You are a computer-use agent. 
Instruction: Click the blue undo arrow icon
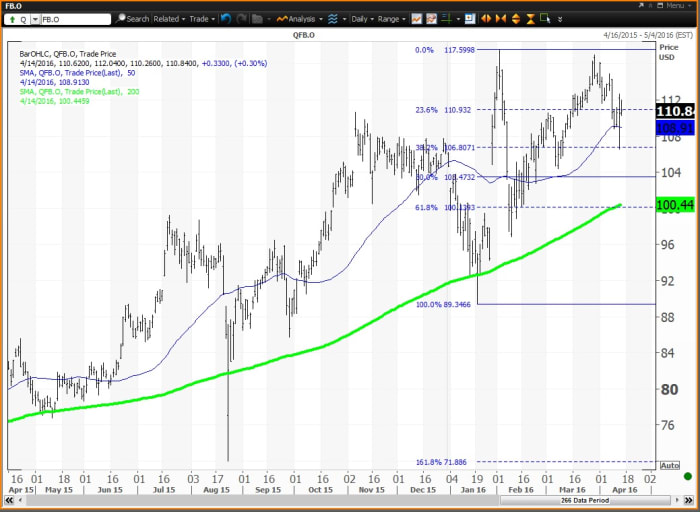pyautogui.click(x=226, y=19)
